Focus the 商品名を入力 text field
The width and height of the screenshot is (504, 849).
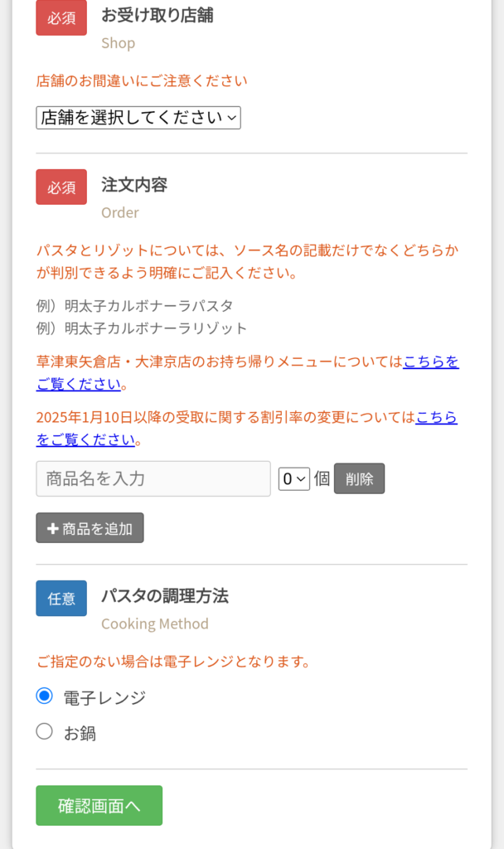point(153,478)
